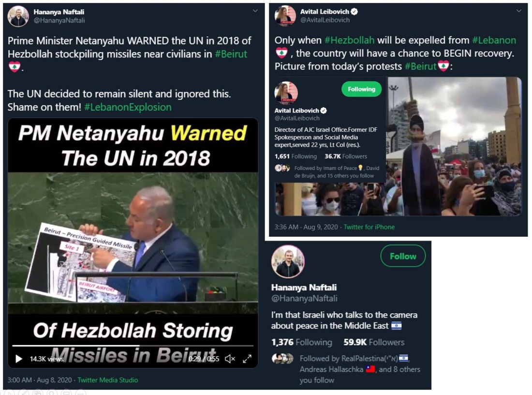Screen dimensions: 532x395
Task: Open Avital Leibovich's tweet avatar
Action: point(285,16)
